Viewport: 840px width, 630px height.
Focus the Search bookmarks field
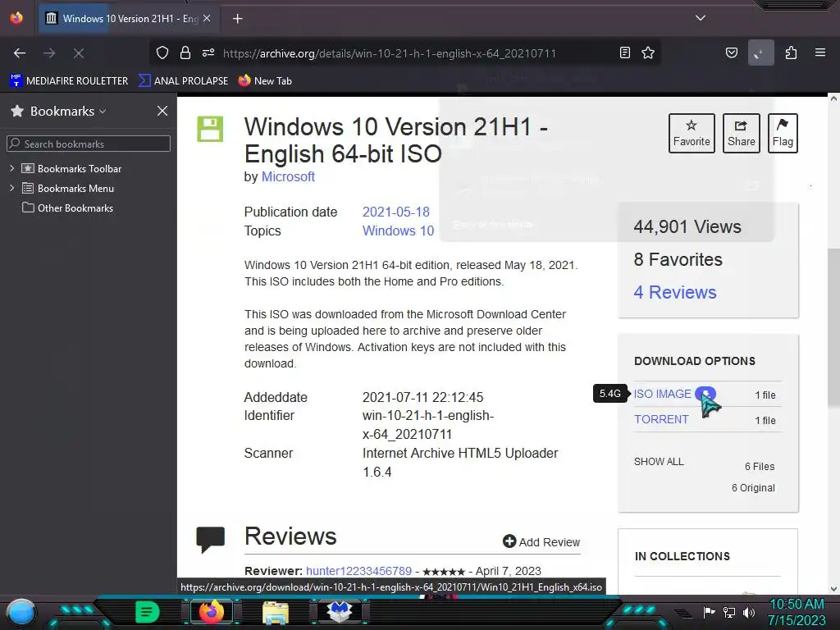89,144
